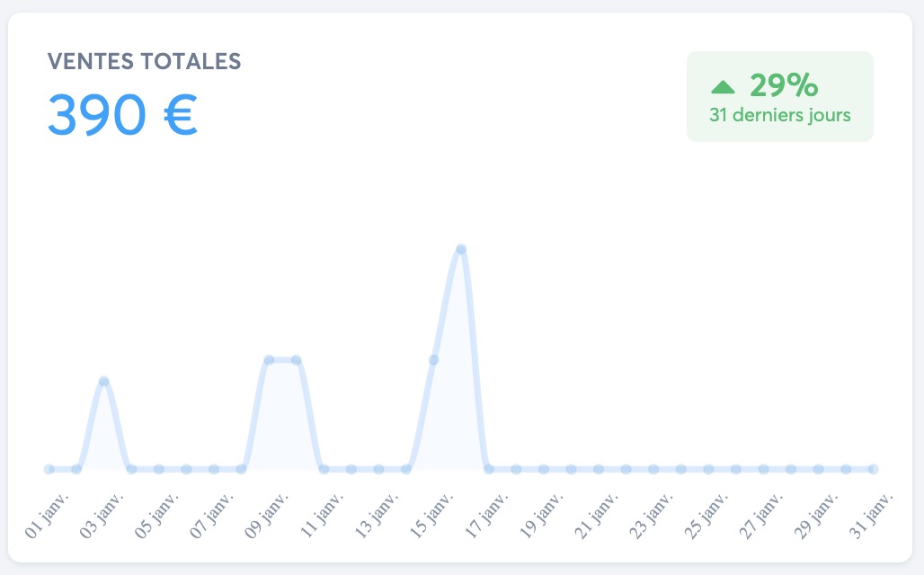Select the 03 janv. peak data point
This screenshot has width=924, height=575.
104,382
